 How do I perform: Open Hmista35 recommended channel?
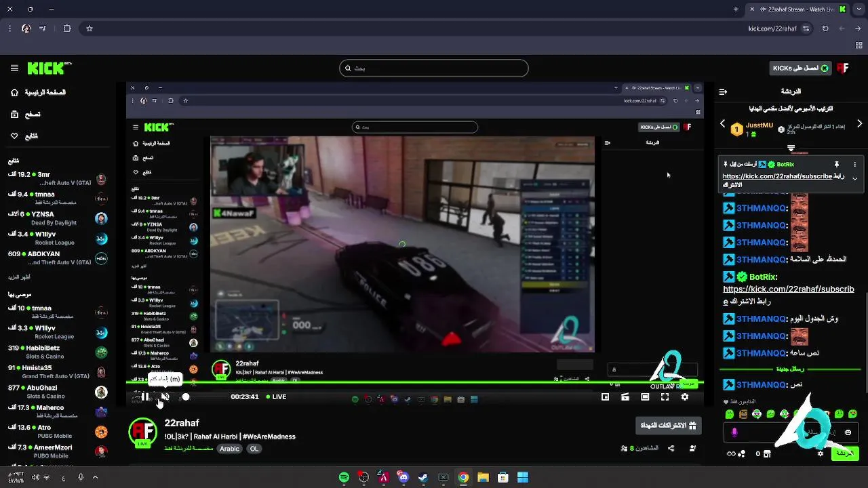click(x=58, y=372)
